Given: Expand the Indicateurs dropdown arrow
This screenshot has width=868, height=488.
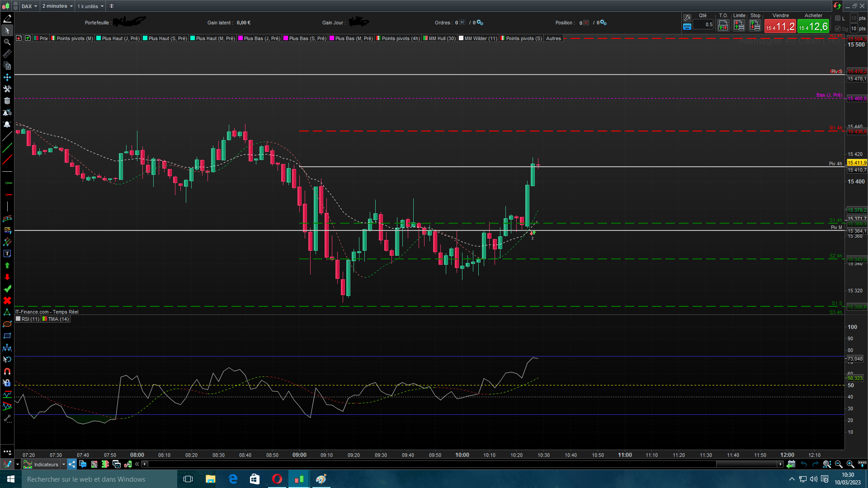Looking at the screenshot, I should [64, 464].
